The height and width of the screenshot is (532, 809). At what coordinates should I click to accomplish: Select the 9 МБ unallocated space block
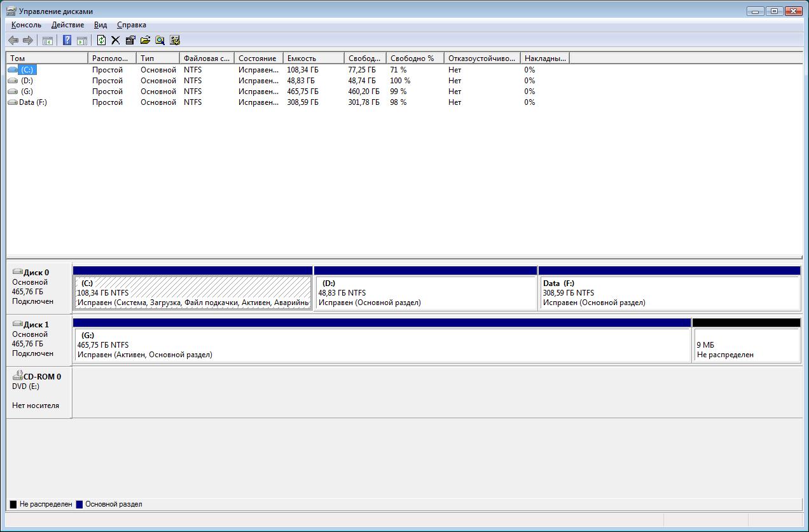pos(745,345)
